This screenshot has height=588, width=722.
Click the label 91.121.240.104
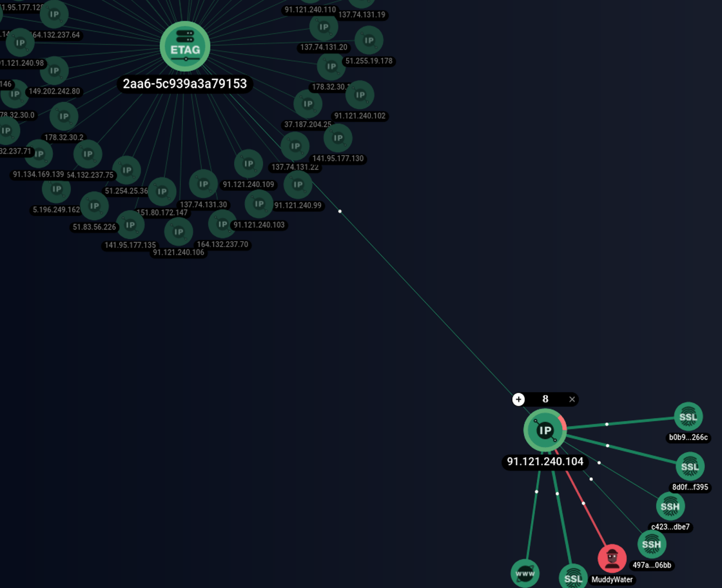[545, 462]
